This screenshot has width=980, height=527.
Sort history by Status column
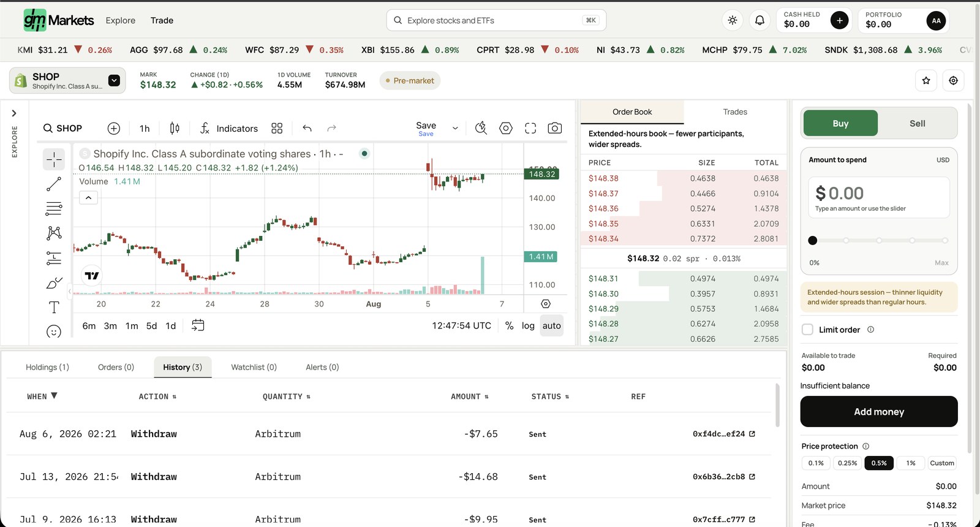pos(550,396)
